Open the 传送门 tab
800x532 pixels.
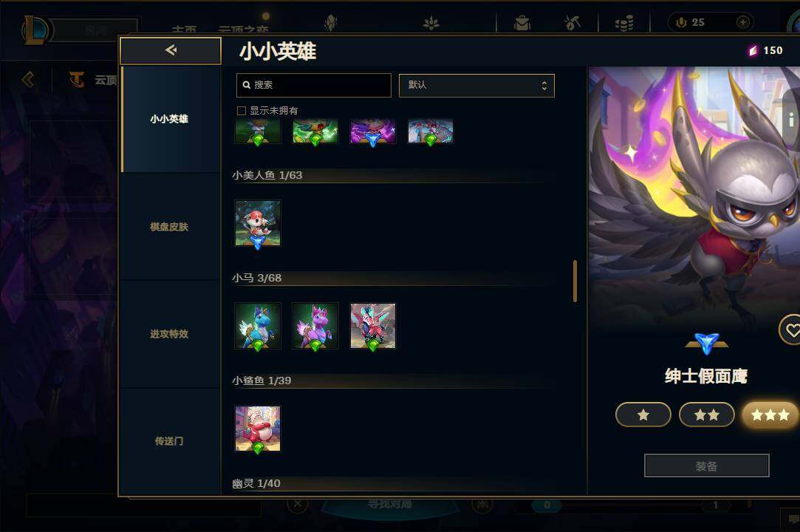[x=169, y=441]
